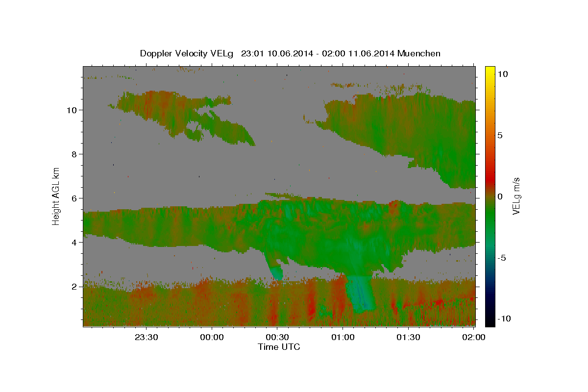Click the 00:30 time tick label
This screenshot has height=392, width=588.
tap(277, 337)
